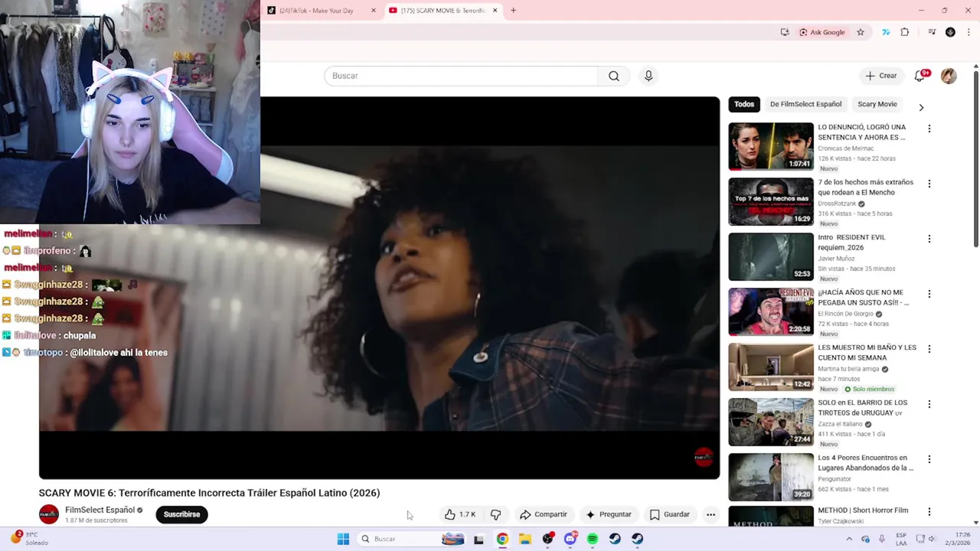980x551 pixels.
Task: Open options for RESIDENT EVIL video
Action: [929, 239]
